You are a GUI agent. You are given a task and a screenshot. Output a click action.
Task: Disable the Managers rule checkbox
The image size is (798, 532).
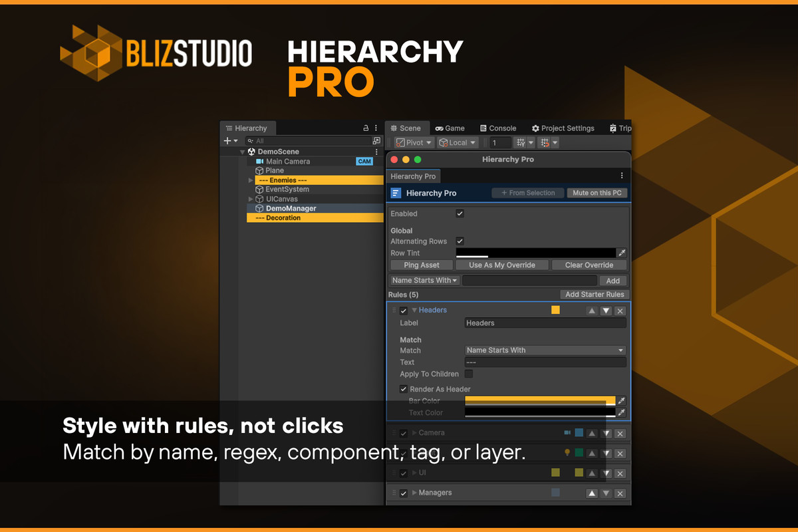404,493
